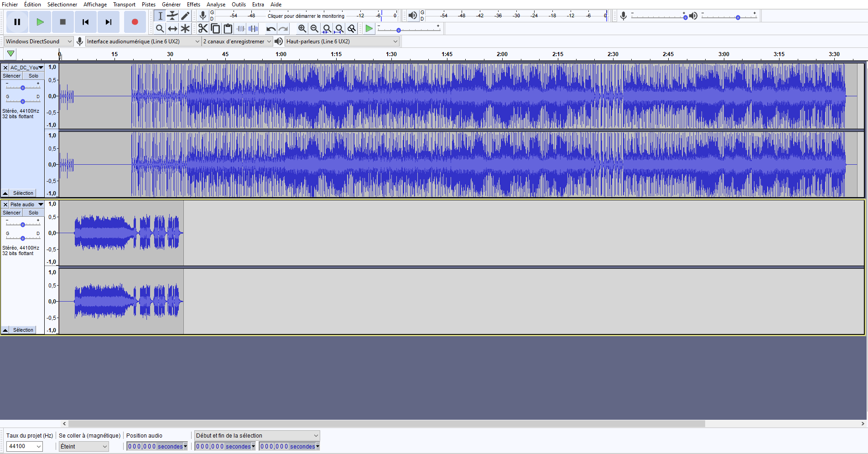
Task: Open the Effets menu
Action: tap(193, 5)
